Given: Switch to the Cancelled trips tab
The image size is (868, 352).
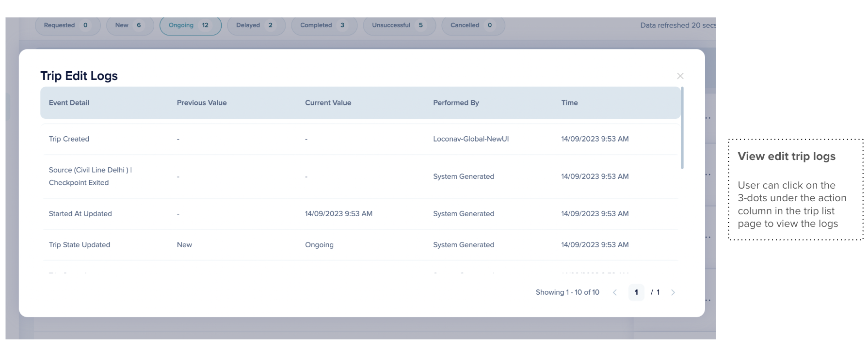Looking at the screenshot, I should tap(473, 25).
